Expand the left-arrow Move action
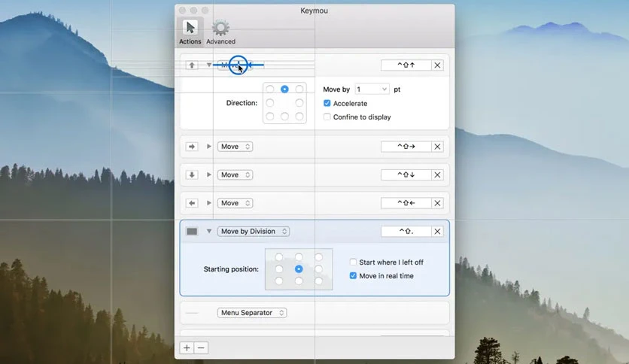Screen dimensions: 629x364 point(209,203)
